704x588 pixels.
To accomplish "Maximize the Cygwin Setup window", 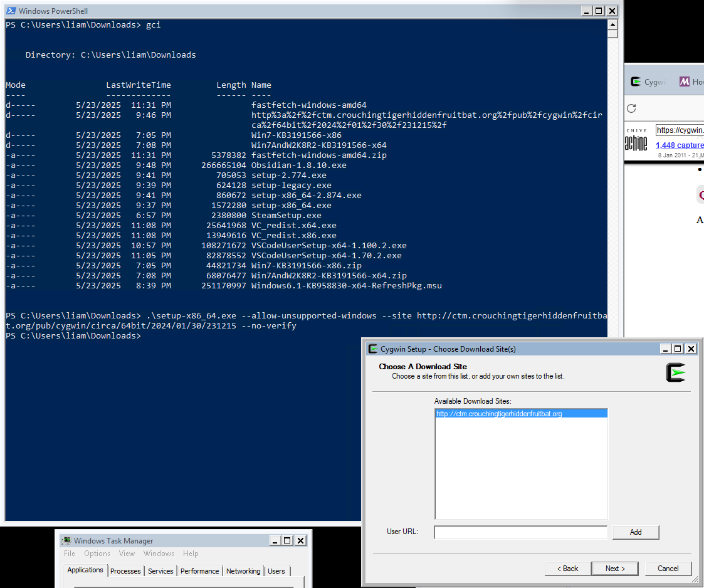I will pyautogui.click(x=678, y=349).
